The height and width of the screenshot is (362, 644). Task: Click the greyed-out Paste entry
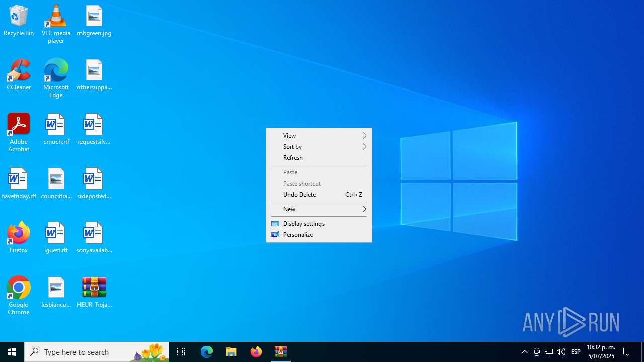pyautogui.click(x=319, y=172)
